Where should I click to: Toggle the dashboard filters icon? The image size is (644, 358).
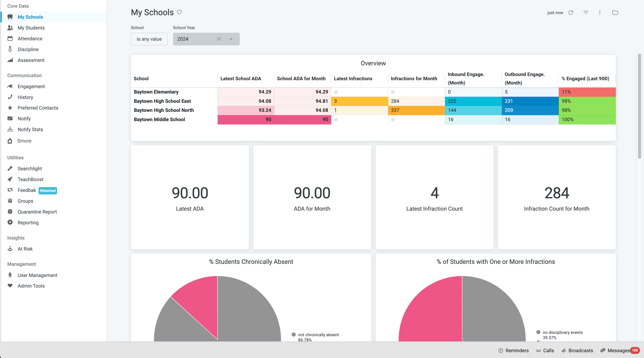pos(586,13)
